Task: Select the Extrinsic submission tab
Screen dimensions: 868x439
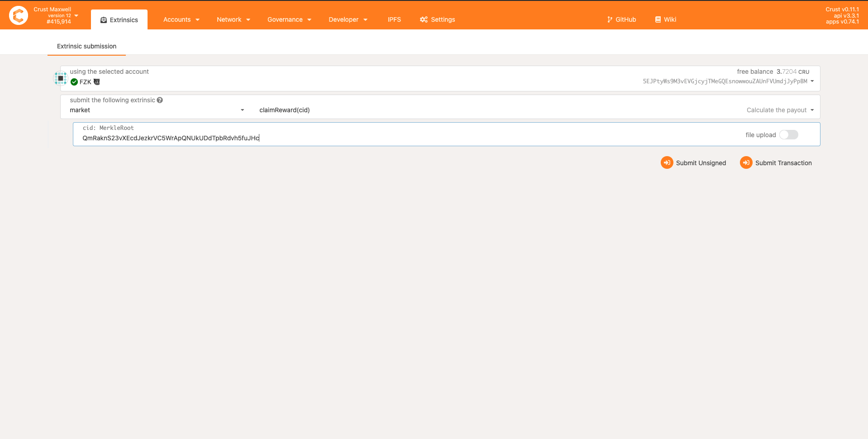Action: 86,46
